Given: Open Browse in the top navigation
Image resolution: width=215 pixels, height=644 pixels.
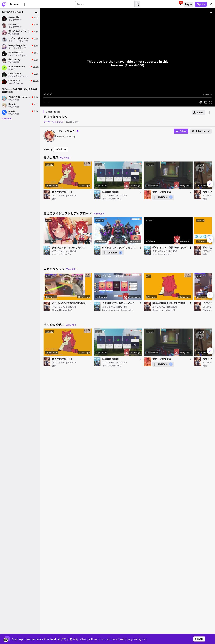Looking at the screenshot, I should (14, 4).
